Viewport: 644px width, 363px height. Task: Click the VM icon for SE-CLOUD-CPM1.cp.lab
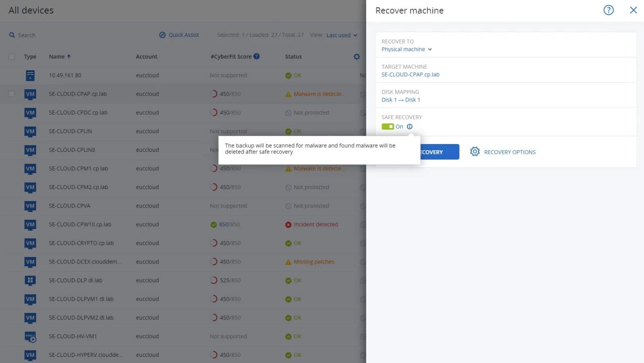pyautogui.click(x=30, y=169)
